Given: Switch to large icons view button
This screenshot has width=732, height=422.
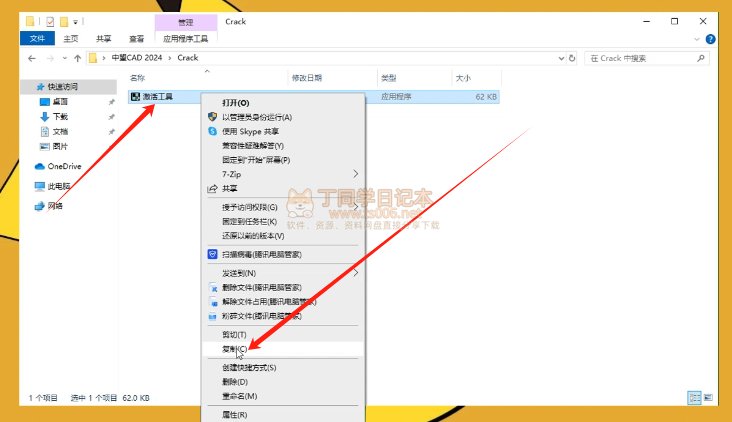Looking at the screenshot, I should 708,398.
